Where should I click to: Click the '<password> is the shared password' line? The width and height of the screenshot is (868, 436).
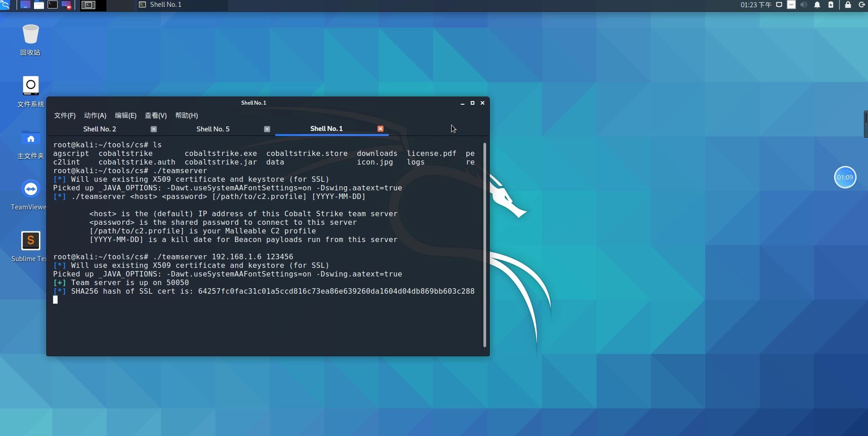point(223,223)
